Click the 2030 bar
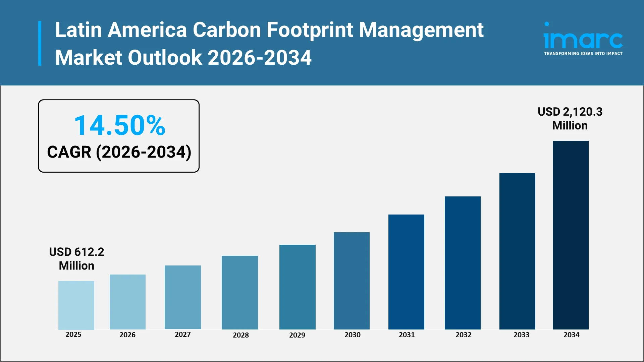Image resolution: width=644 pixels, height=362 pixels. tap(352, 281)
